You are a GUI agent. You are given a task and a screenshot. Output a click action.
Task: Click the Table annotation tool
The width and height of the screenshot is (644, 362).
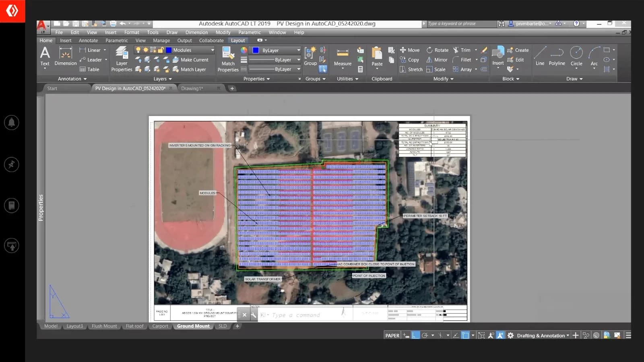[x=89, y=70]
